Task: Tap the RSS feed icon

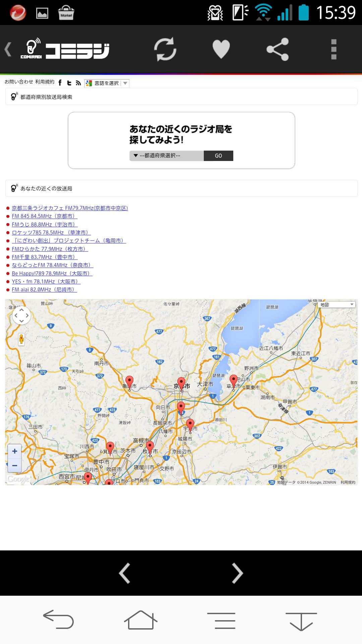Action: (78, 83)
